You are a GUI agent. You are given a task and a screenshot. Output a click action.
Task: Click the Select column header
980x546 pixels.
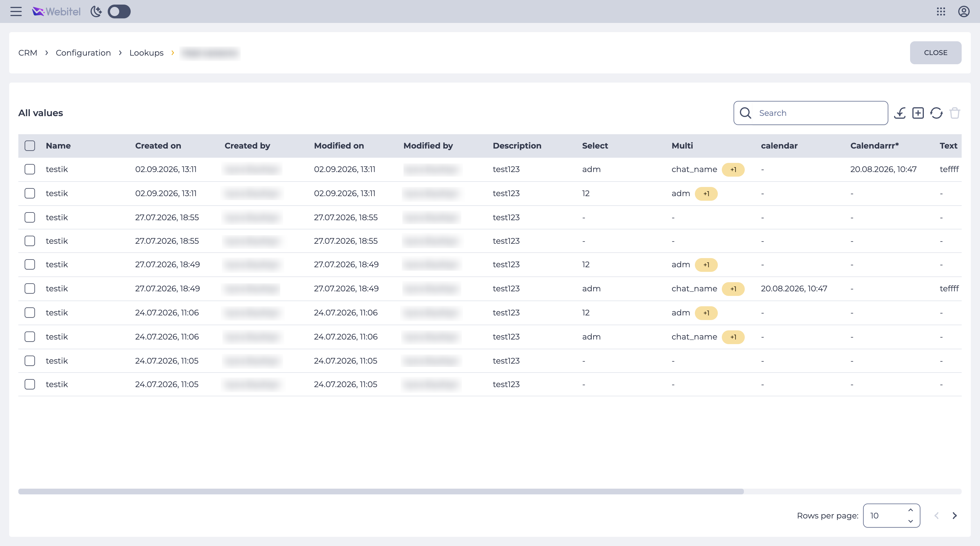point(595,146)
